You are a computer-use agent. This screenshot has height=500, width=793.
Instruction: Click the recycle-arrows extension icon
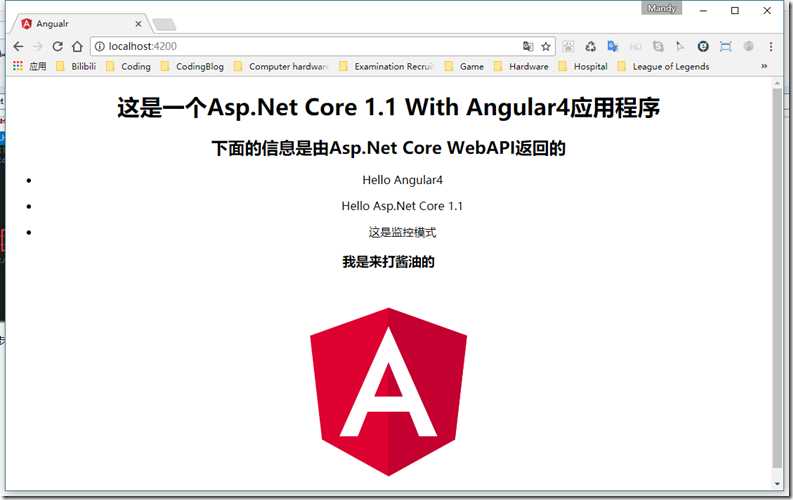pos(590,47)
